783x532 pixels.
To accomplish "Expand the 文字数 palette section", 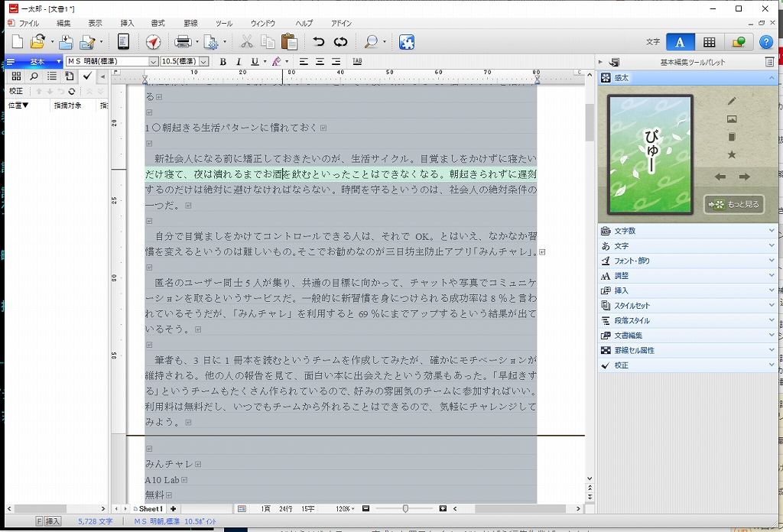I will (687, 231).
